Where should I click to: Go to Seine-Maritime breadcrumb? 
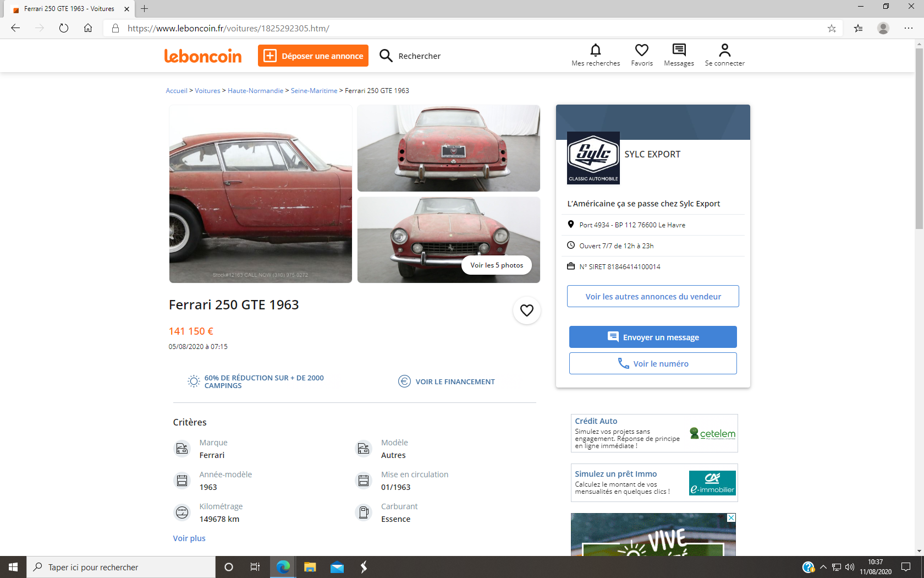point(314,91)
